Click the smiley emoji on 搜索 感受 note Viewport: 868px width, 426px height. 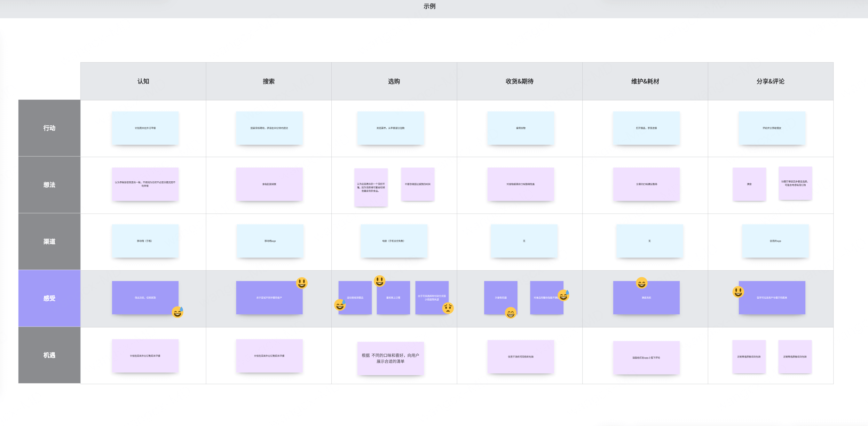point(302,283)
